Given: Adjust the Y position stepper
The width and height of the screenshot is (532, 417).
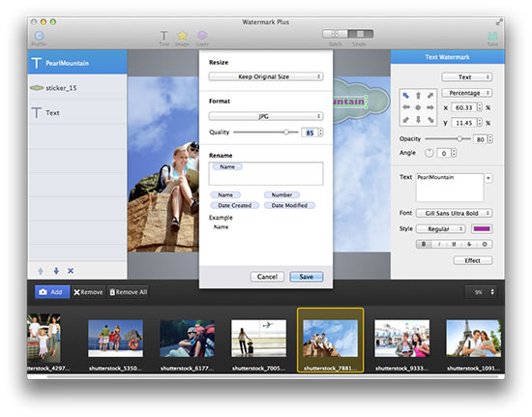Looking at the screenshot, I should (x=480, y=123).
